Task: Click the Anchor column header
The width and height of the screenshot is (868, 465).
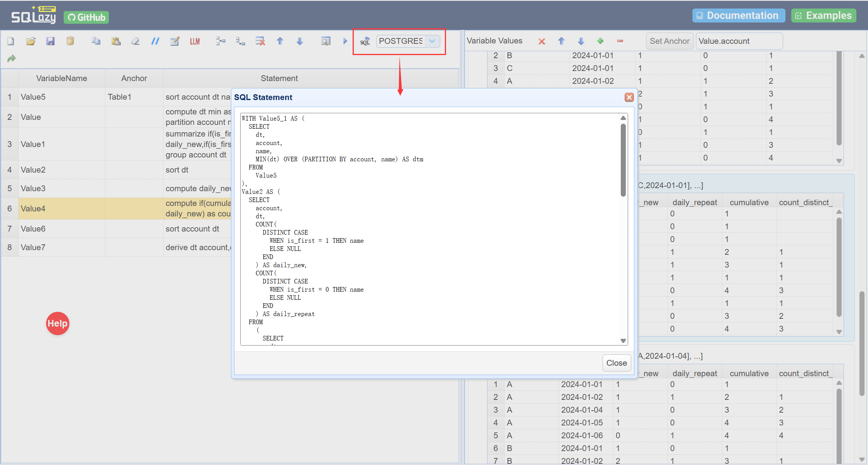Action: (134, 78)
